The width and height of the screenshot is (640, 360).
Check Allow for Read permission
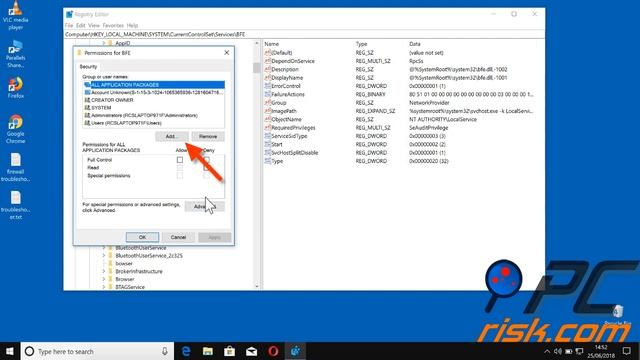[180, 168]
